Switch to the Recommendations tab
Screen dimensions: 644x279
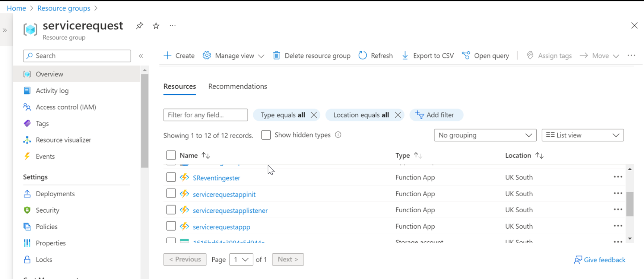coord(238,86)
